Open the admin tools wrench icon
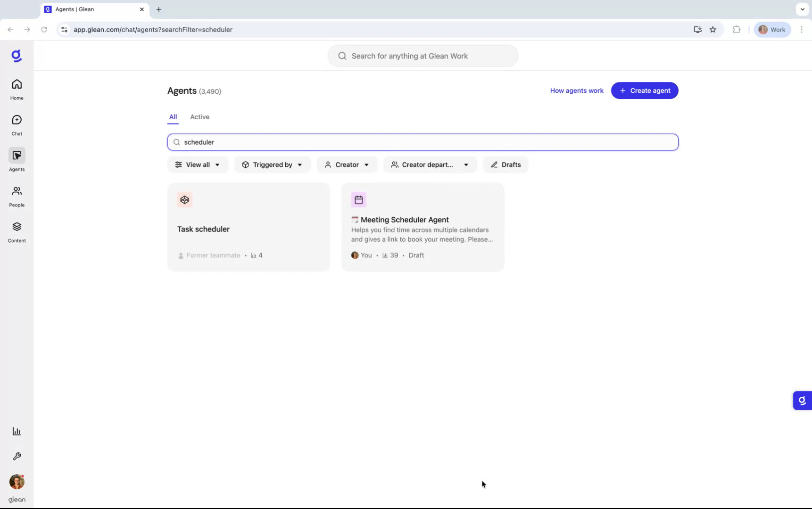The width and height of the screenshot is (812, 509). point(17,456)
